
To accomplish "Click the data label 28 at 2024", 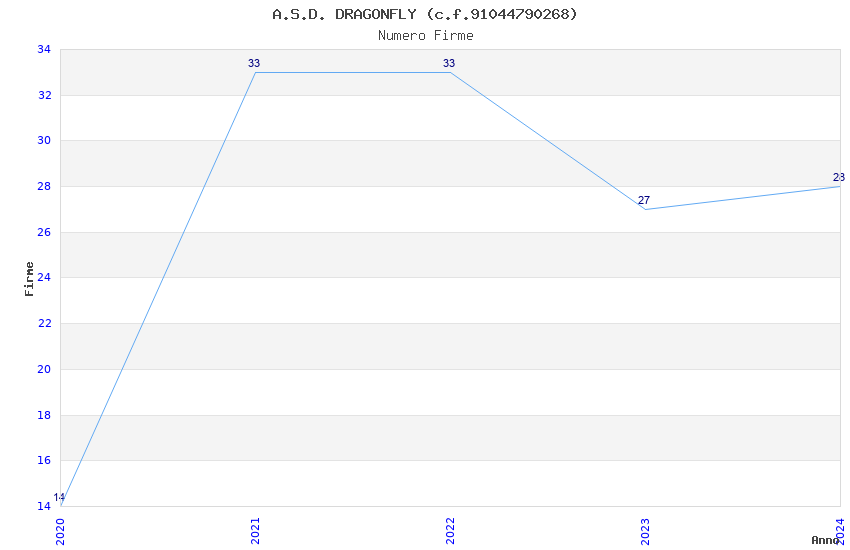I will [839, 177].
